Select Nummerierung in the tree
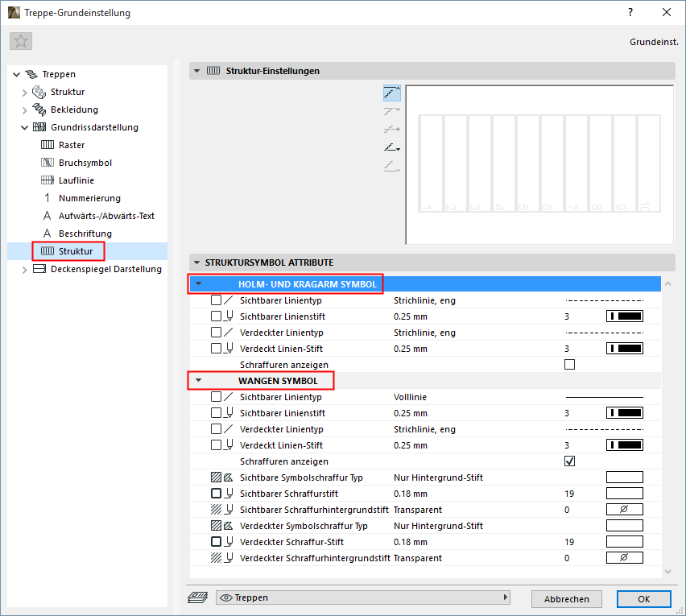The height and width of the screenshot is (616, 686). point(89,198)
